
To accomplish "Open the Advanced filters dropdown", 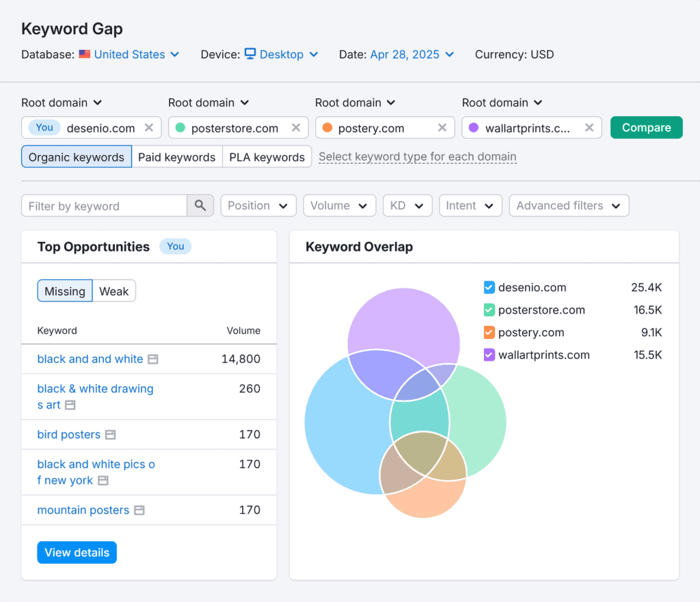I will pos(568,206).
